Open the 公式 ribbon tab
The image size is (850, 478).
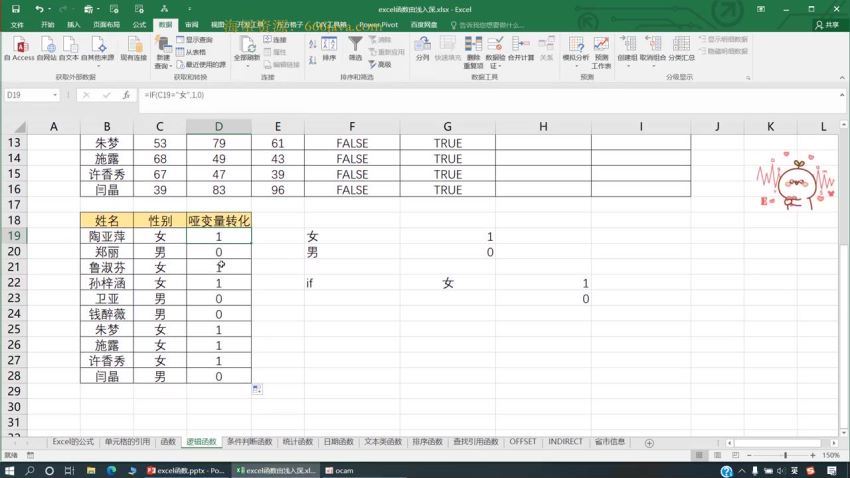coord(139,24)
